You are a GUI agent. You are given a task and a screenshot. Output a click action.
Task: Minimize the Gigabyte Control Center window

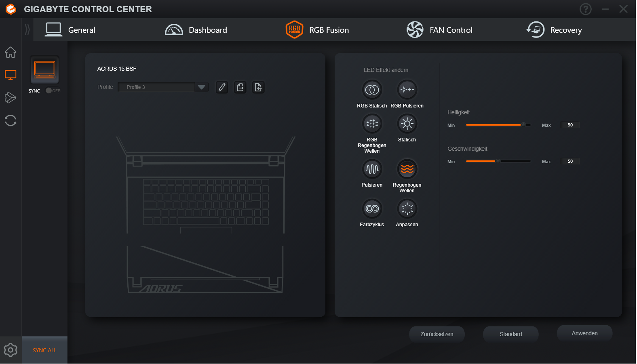tap(605, 9)
